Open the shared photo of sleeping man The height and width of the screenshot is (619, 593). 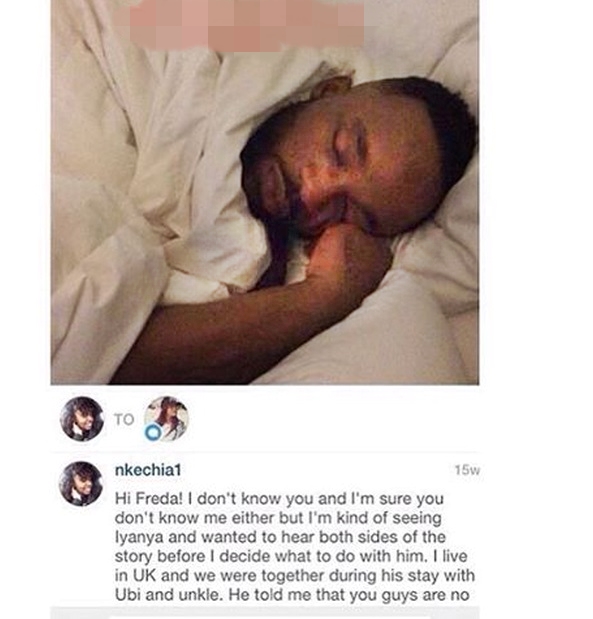pyautogui.click(x=265, y=192)
